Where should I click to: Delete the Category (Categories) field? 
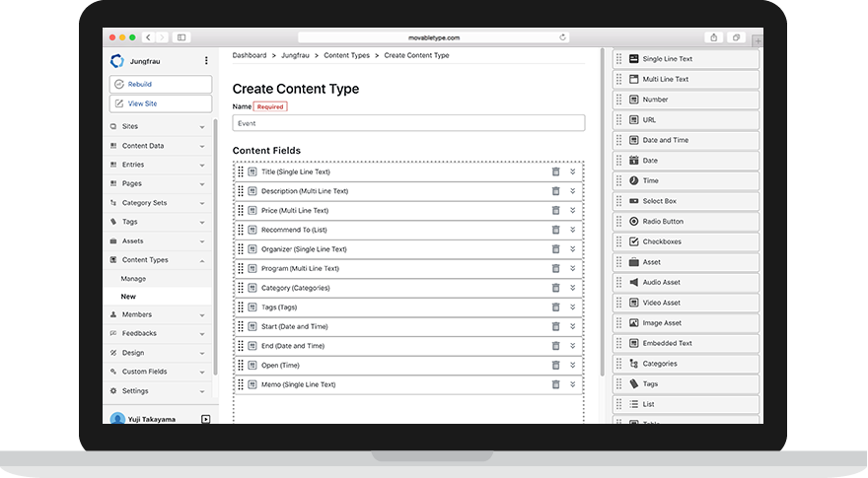555,288
